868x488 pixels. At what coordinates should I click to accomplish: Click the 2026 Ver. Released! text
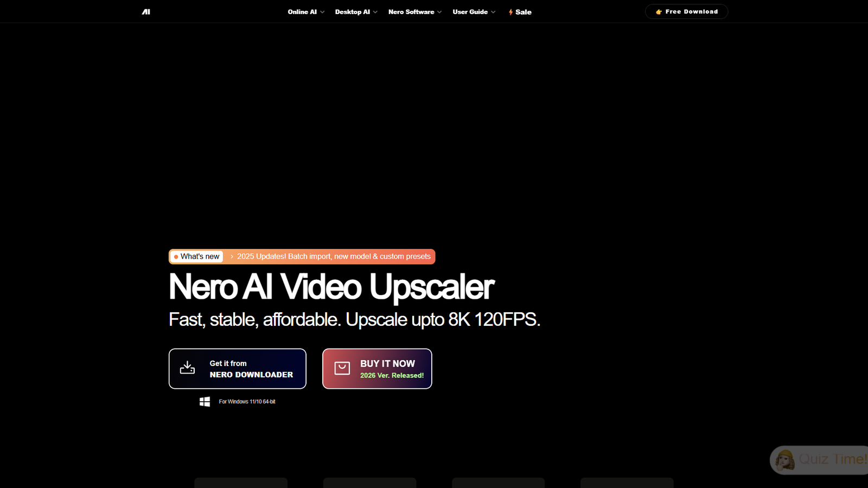click(392, 375)
